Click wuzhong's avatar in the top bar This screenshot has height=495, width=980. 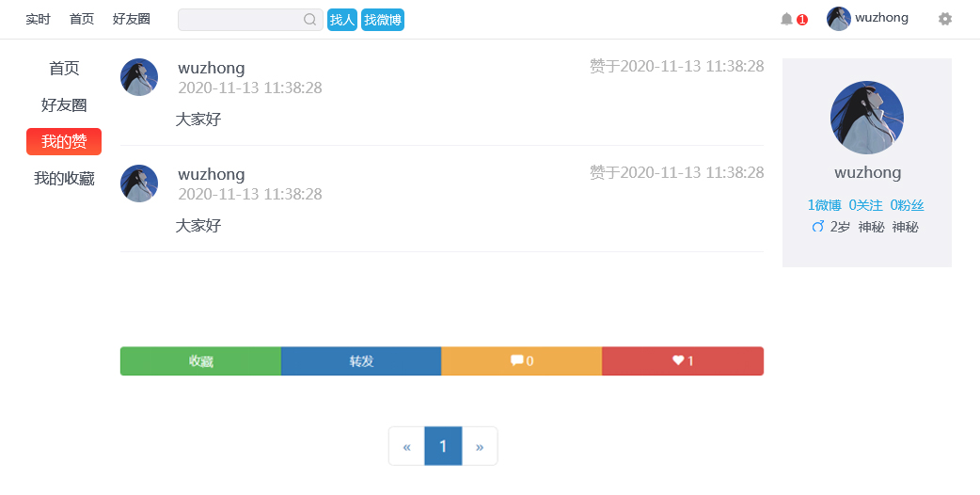tap(839, 19)
